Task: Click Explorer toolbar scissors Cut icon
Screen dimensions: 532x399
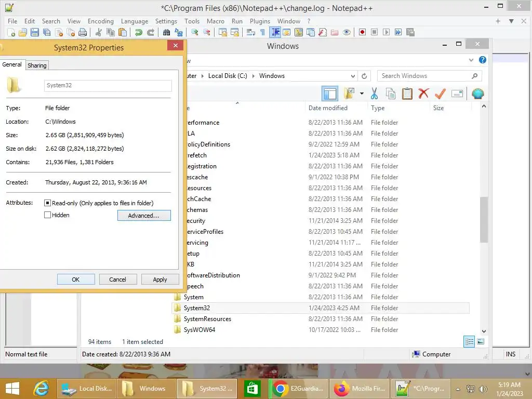Action: point(374,94)
